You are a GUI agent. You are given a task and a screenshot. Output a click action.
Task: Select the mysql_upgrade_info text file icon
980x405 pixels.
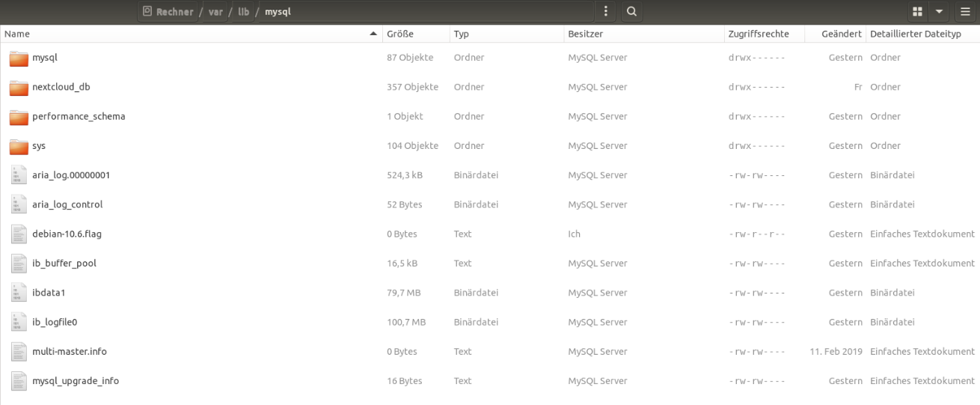point(19,381)
